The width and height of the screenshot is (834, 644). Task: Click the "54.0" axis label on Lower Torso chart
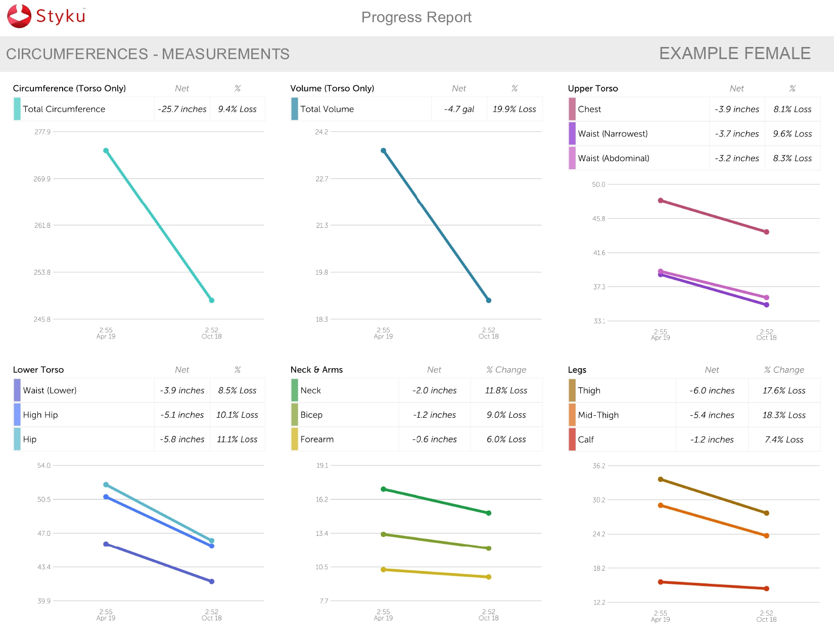click(x=44, y=465)
